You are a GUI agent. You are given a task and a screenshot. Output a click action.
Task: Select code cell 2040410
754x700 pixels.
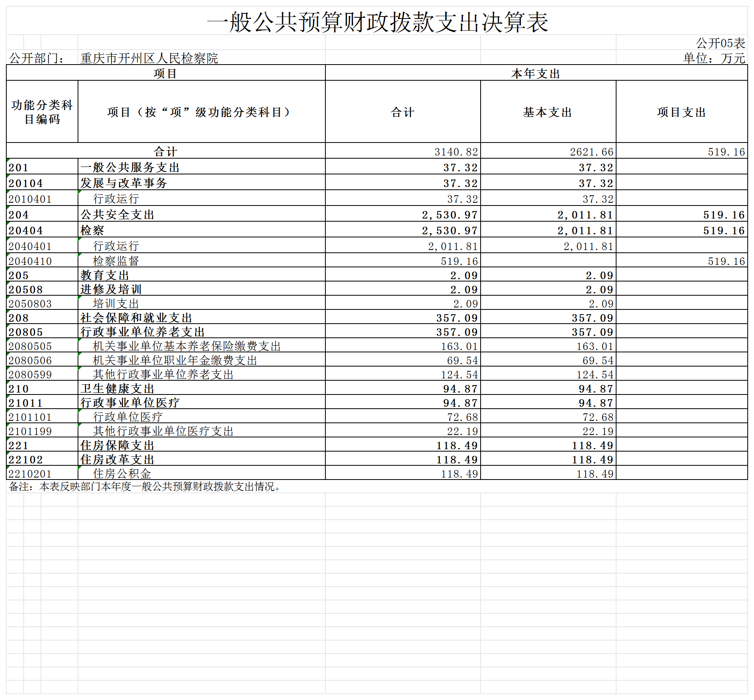click(30, 261)
